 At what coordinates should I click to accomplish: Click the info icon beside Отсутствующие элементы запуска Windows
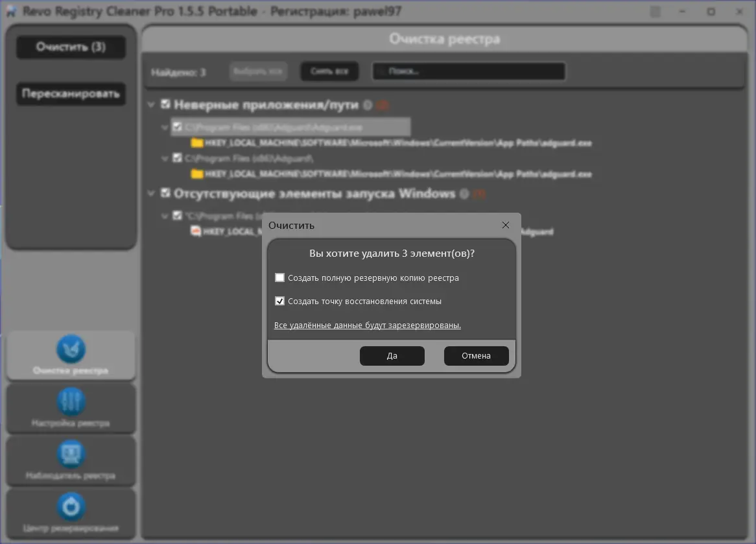(x=464, y=194)
